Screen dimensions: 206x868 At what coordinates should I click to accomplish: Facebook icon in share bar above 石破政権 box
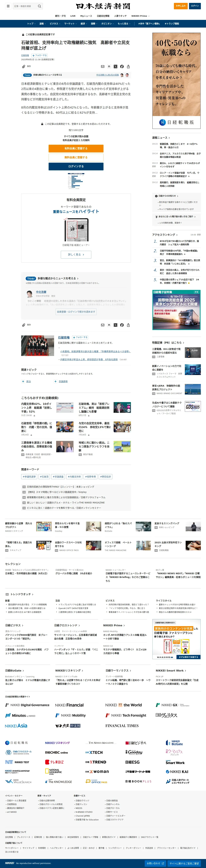[x=122, y=325]
